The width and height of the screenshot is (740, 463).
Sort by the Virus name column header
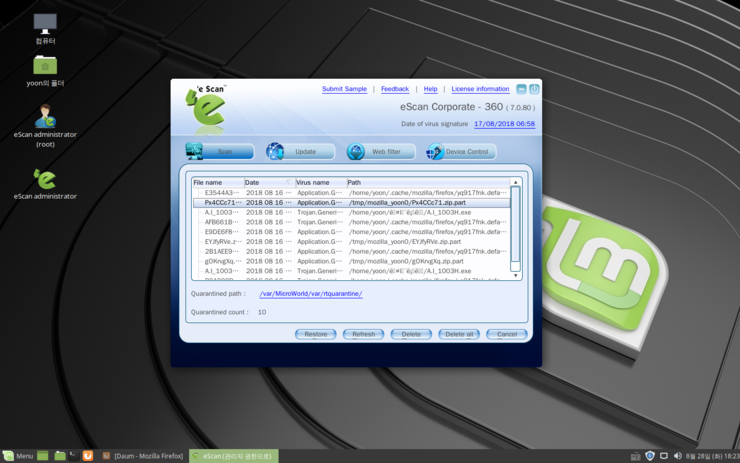coord(320,183)
